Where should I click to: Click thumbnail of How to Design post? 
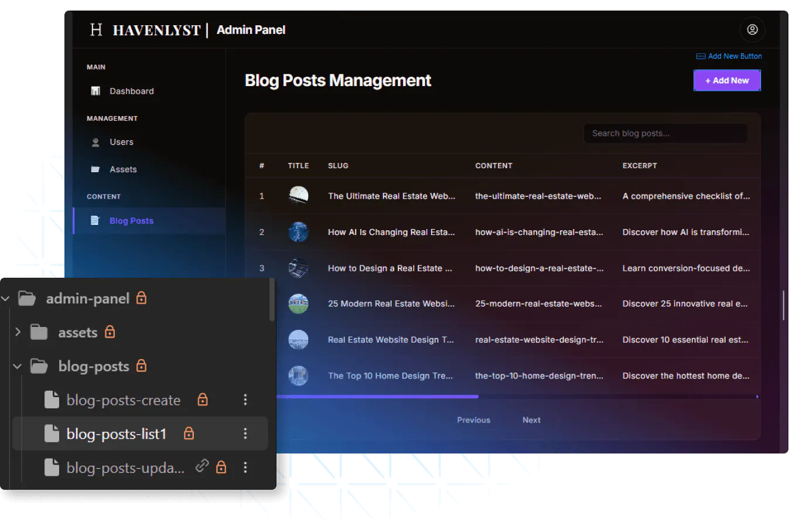[299, 268]
